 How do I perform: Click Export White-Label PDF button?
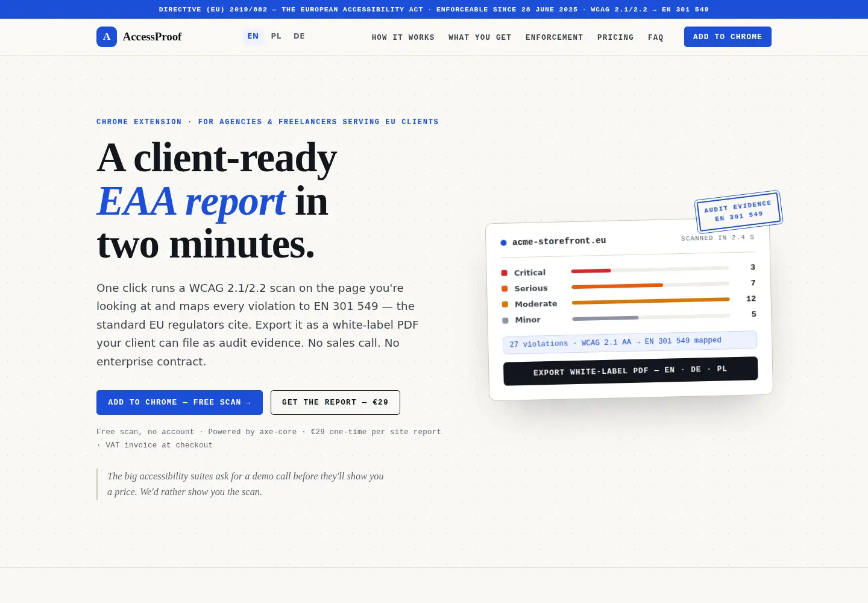tap(631, 371)
